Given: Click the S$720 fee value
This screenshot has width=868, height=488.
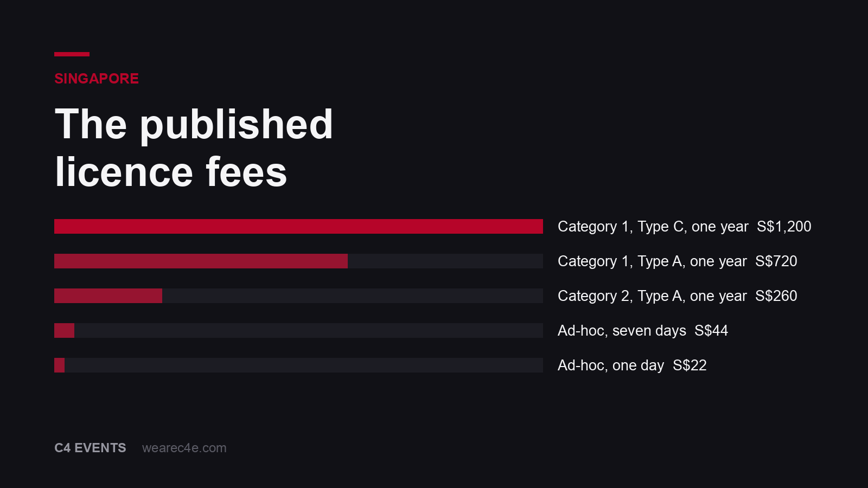Looking at the screenshot, I should pos(776,261).
